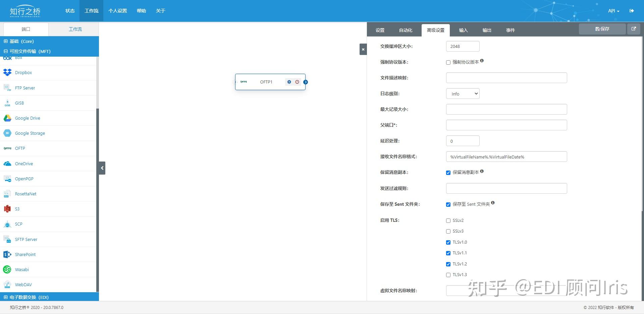Viewport: 644px width, 314px height.
Task: Enable the SSLv2 TLS option
Action: [448, 221]
